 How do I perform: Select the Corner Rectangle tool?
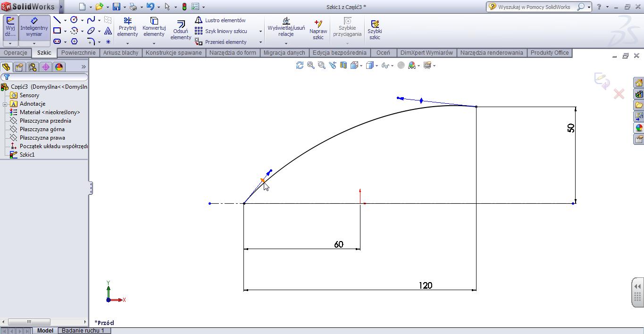(57, 31)
